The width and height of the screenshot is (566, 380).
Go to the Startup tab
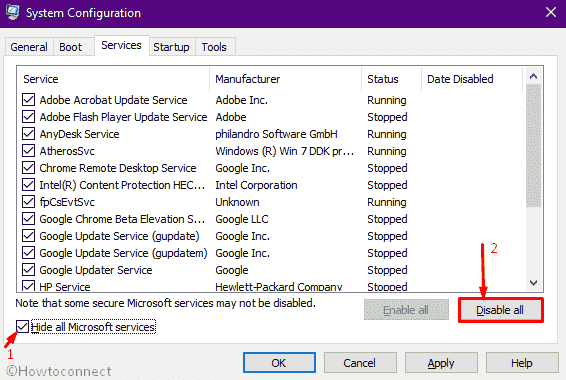171,47
